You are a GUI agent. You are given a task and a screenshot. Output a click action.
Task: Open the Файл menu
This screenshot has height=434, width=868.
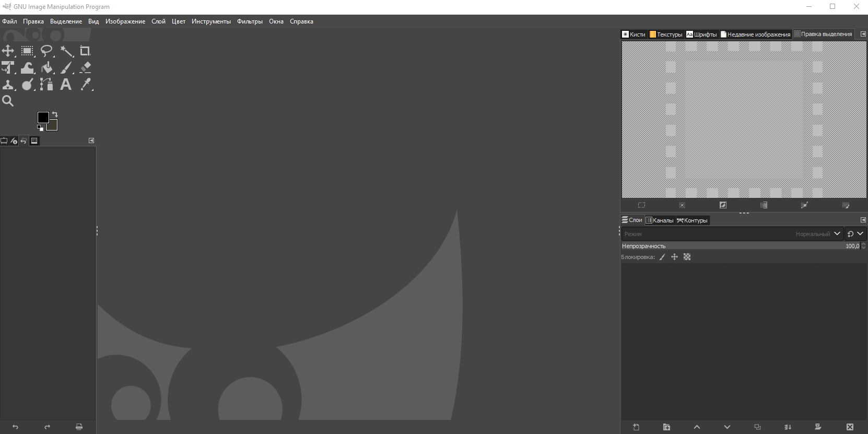coord(9,21)
